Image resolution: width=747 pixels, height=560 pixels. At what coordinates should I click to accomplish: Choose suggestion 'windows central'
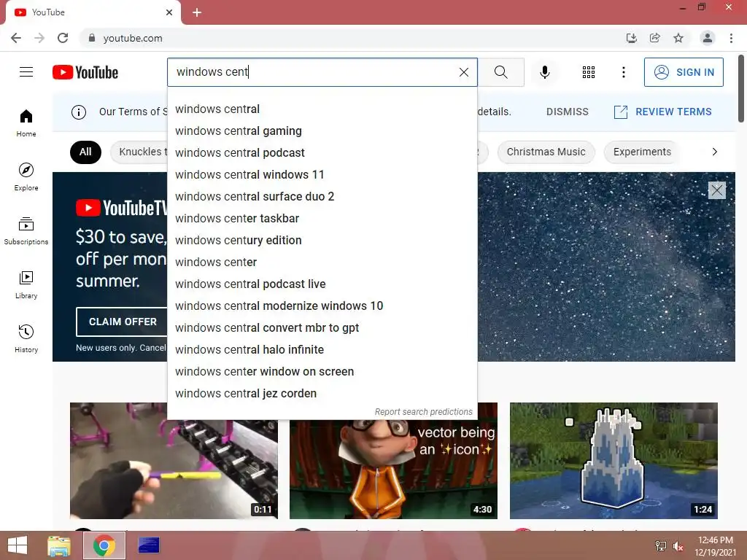coord(322,109)
